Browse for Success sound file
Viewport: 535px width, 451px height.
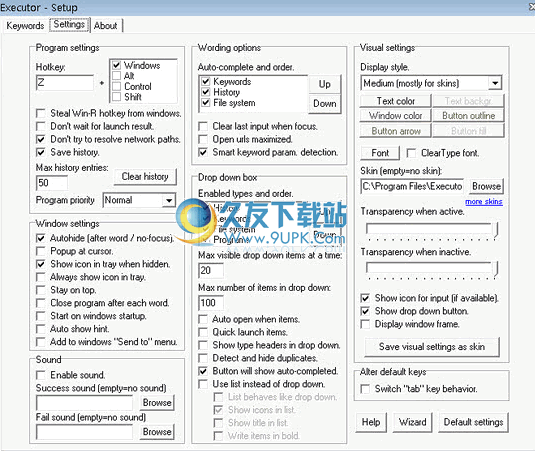[x=157, y=403]
